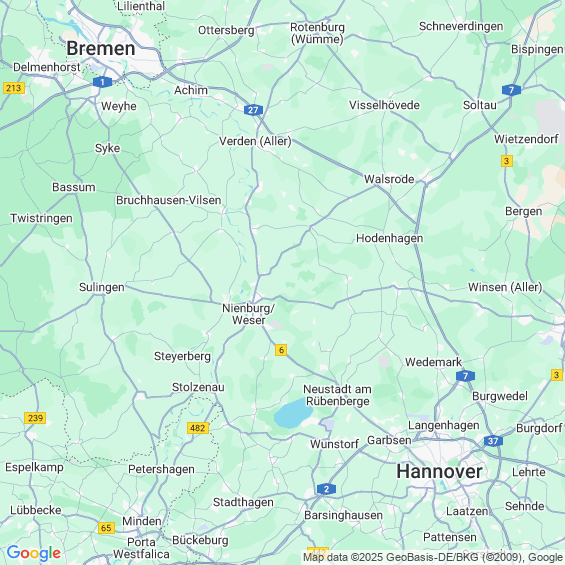Click the yellow 239 road shield

(x=35, y=418)
